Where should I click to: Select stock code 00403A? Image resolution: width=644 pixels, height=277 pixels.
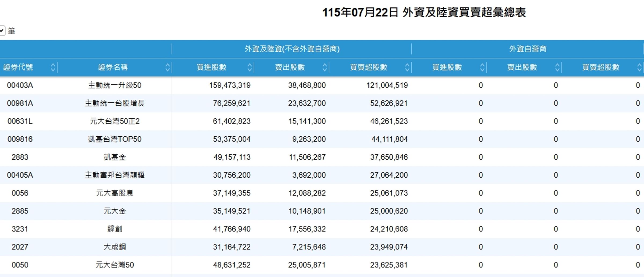click(x=20, y=85)
